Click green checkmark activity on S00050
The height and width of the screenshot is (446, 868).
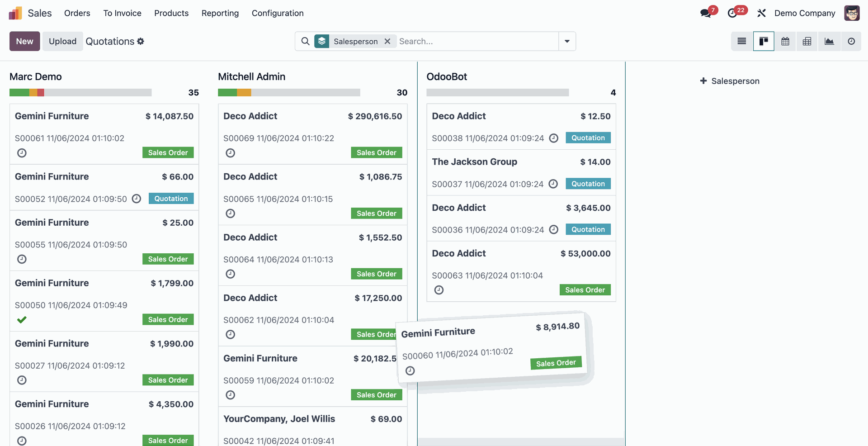coord(22,320)
